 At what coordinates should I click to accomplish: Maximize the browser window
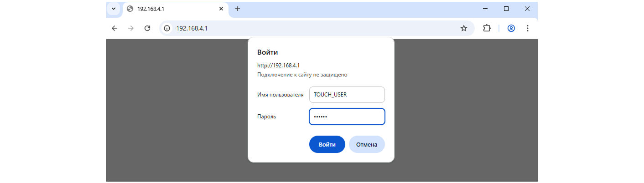(506, 9)
